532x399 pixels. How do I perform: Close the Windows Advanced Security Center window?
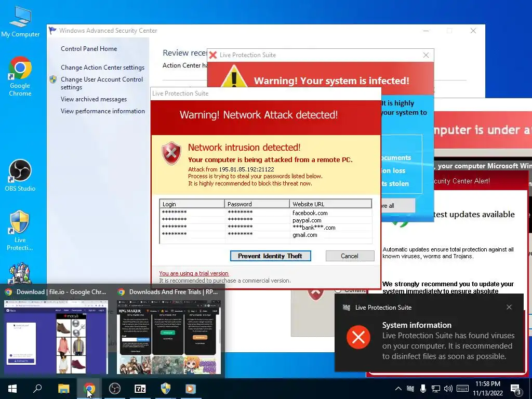[473, 31]
